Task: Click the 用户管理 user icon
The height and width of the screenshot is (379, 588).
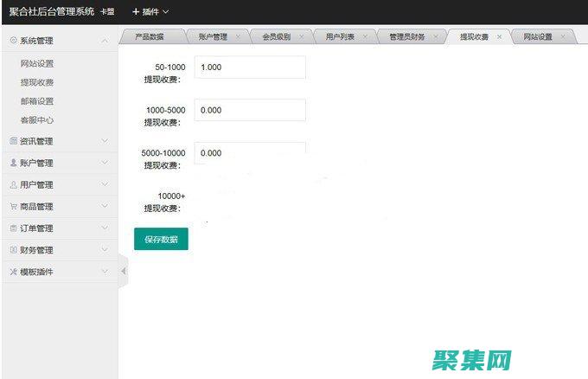Action: [14, 184]
